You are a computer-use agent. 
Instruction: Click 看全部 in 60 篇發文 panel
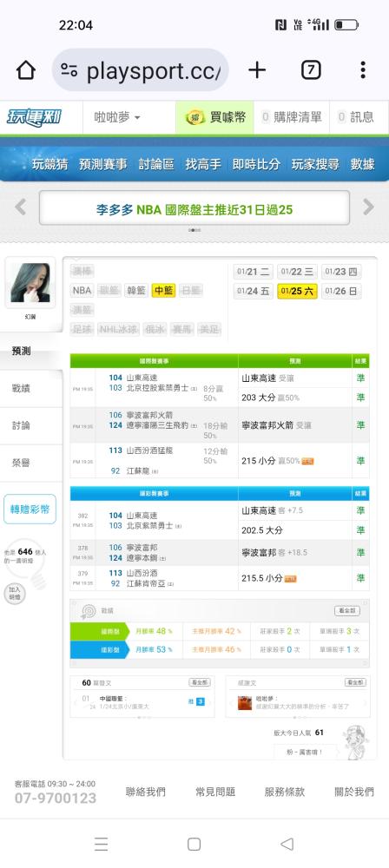click(x=200, y=682)
